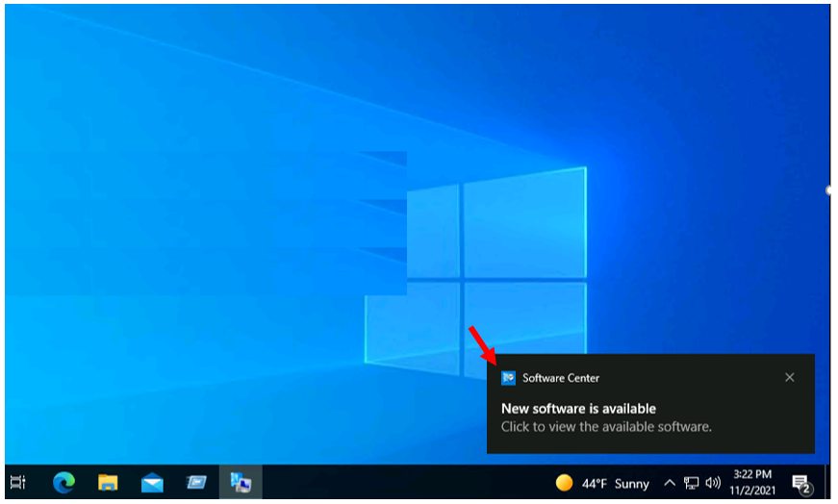Open the Mail app on taskbar
The image size is (838, 504).
(152, 482)
